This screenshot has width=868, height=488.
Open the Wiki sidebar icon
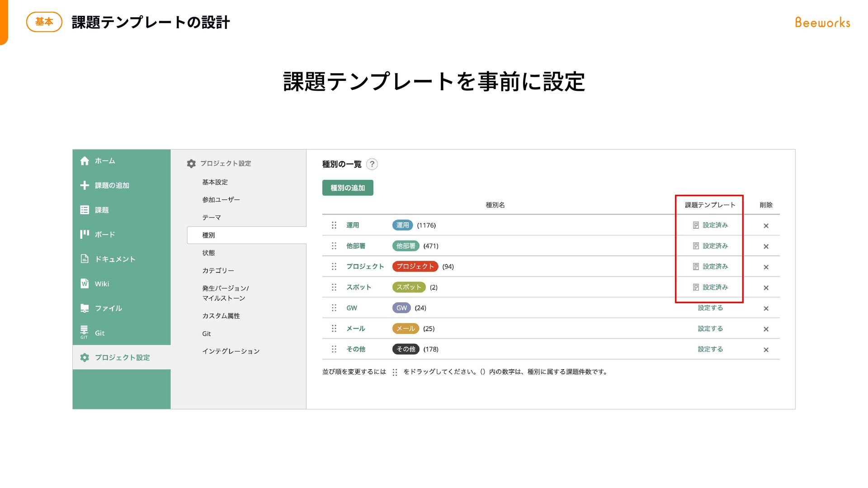point(85,283)
